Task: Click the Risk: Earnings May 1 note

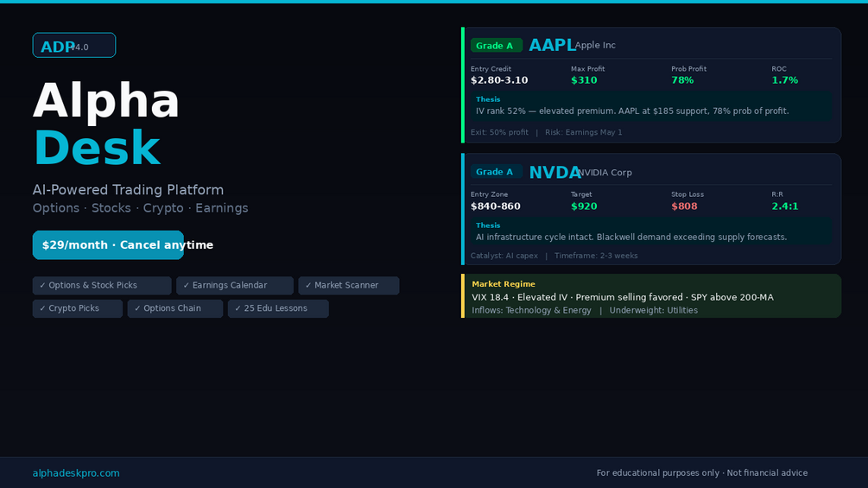Action: click(584, 132)
